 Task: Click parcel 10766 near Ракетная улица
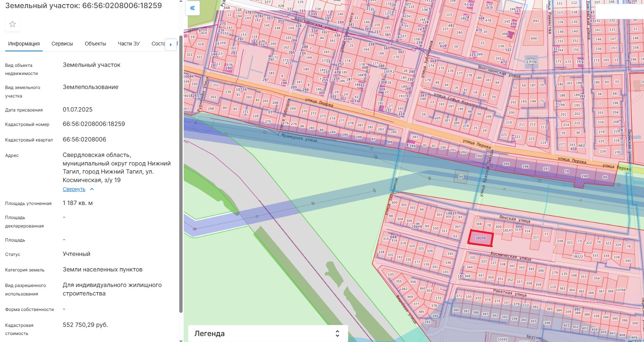pos(621,290)
